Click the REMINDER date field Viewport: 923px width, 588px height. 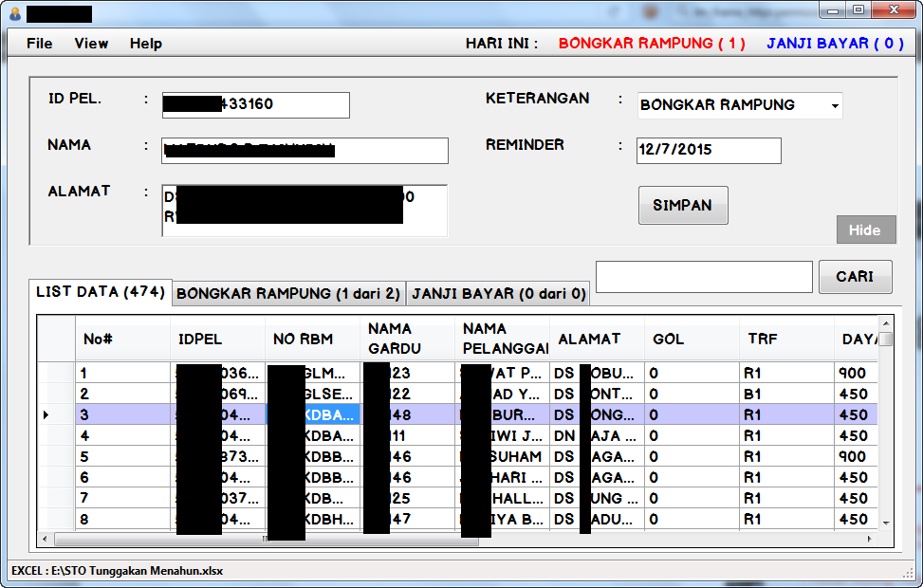pos(709,151)
